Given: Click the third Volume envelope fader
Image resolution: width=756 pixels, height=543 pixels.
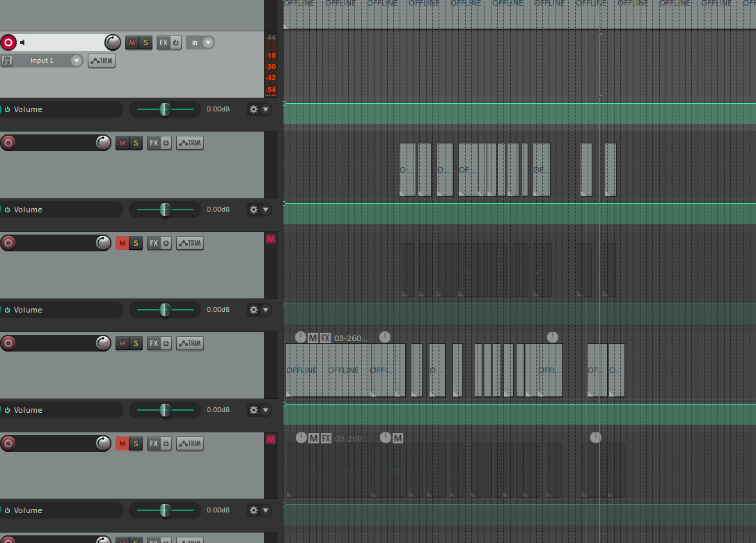Looking at the screenshot, I should tap(165, 310).
